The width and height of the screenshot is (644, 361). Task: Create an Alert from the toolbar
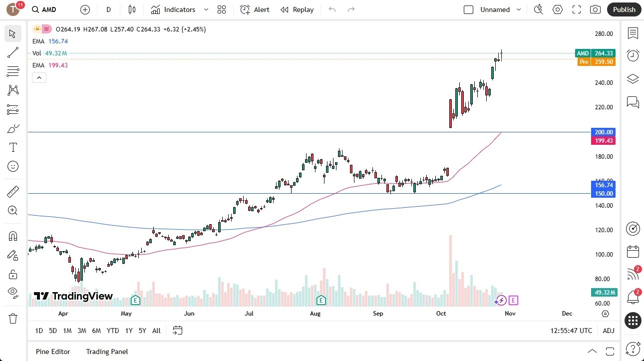tap(255, 9)
